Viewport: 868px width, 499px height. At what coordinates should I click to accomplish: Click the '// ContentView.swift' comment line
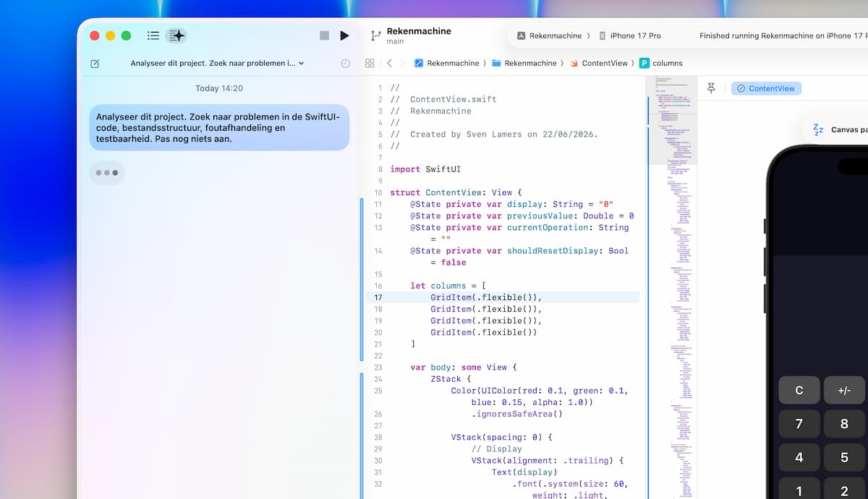443,99
